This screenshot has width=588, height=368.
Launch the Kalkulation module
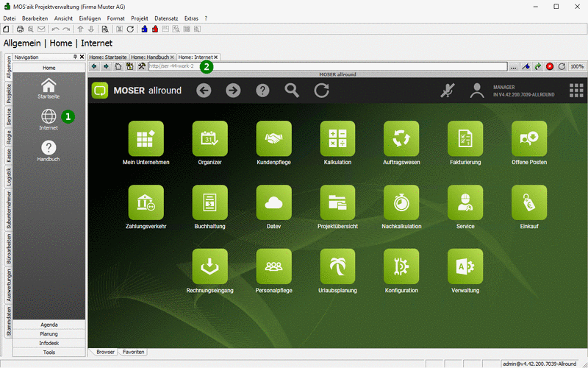337,138
